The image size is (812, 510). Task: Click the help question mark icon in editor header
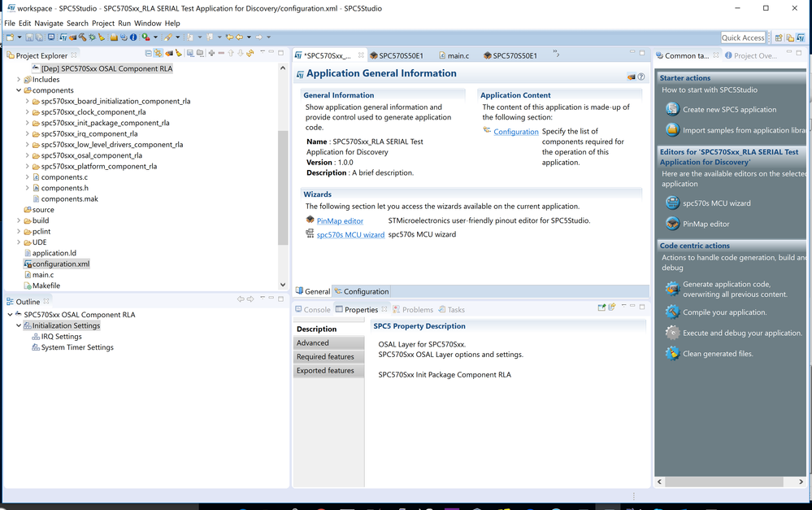(641, 76)
